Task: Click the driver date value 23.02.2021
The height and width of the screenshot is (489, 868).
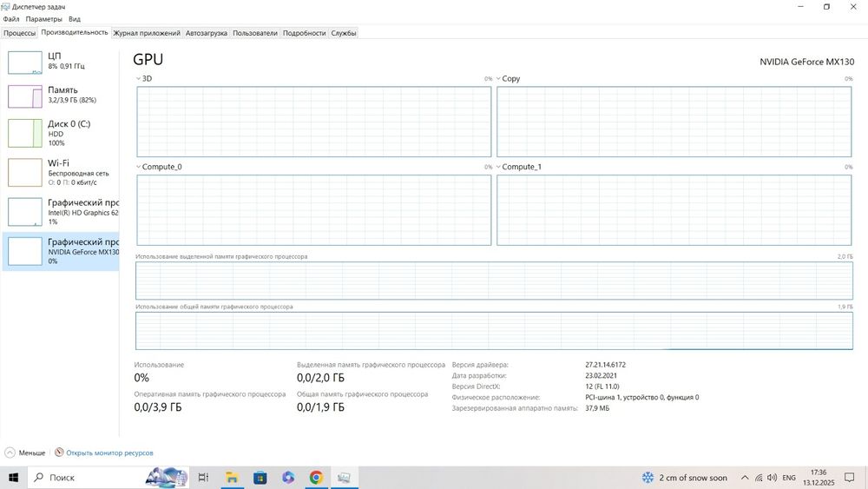Action: click(x=601, y=375)
